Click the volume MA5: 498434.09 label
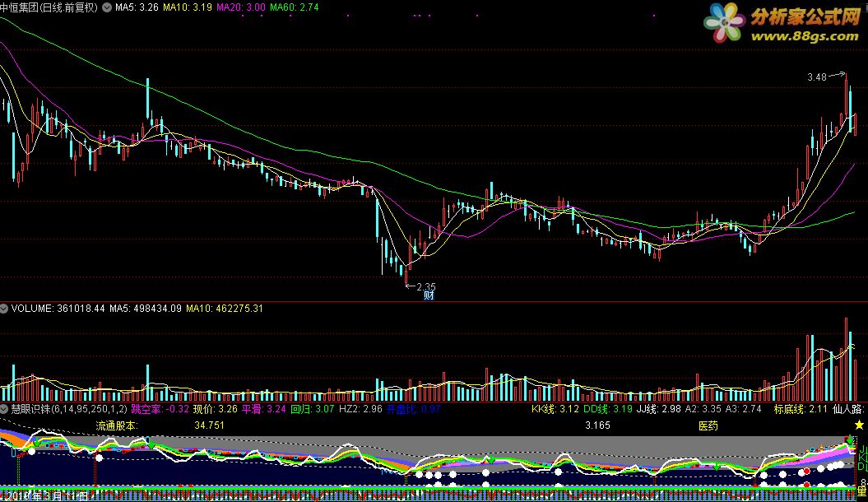The height and width of the screenshot is (502, 868). click(x=146, y=309)
